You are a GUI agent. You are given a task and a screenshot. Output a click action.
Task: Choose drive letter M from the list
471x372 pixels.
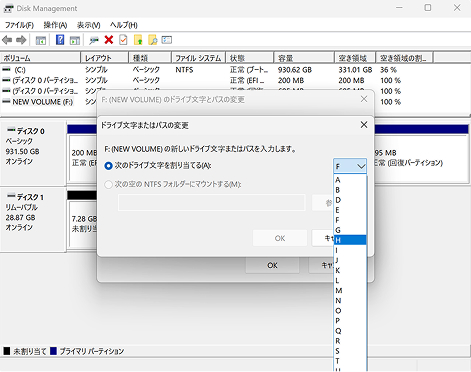350,290
